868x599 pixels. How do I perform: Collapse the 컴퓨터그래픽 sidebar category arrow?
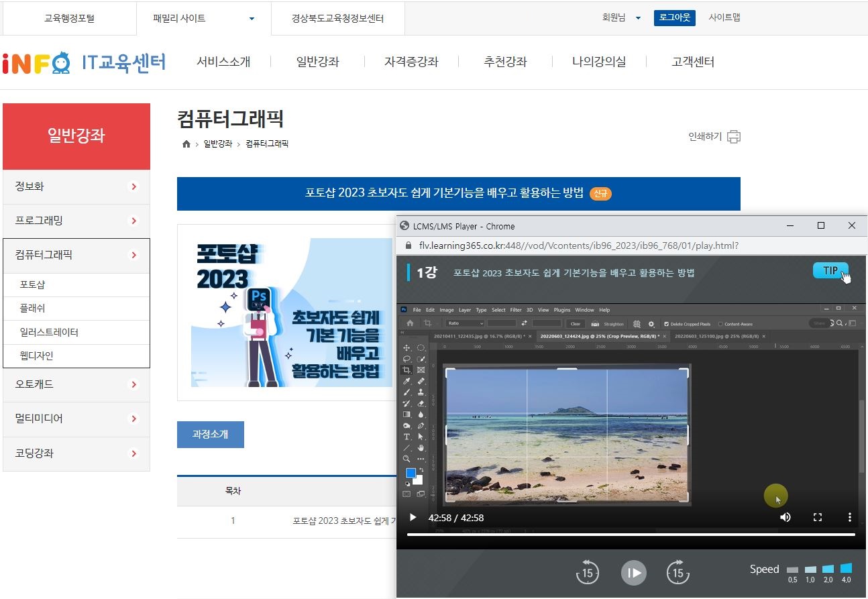pyautogui.click(x=134, y=256)
